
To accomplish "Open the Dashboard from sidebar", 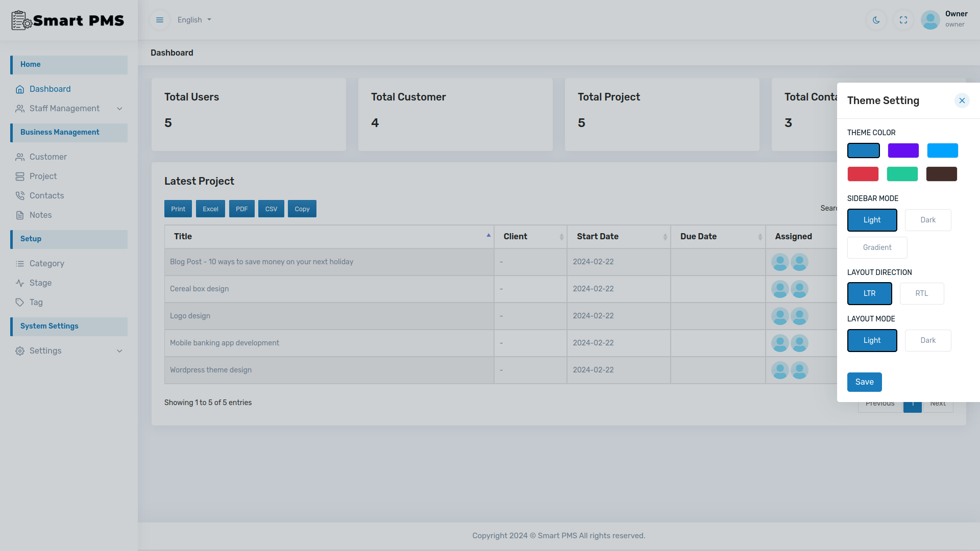I will click(x=50, y=89).
